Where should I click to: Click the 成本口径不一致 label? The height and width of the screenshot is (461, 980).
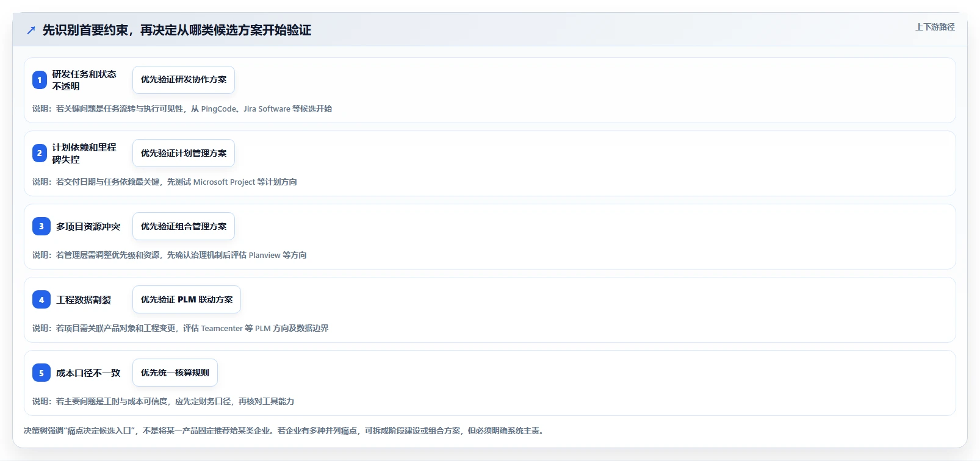click(x=88, y=373)
